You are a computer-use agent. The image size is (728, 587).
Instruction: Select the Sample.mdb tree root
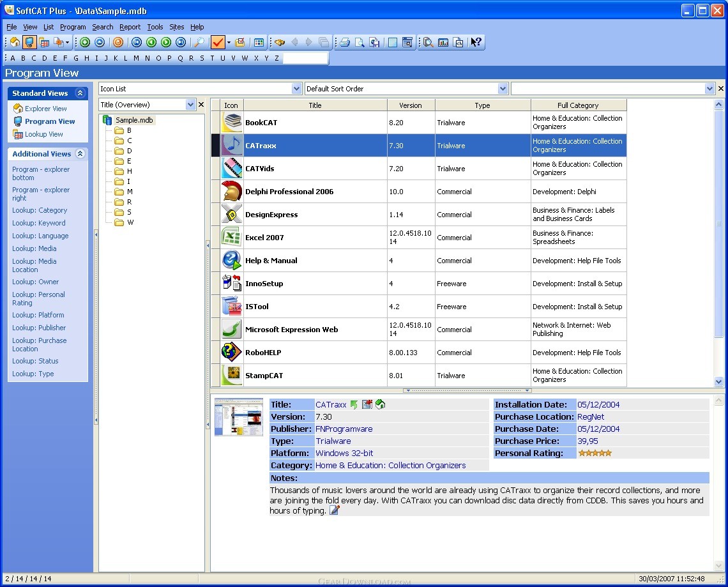133,120
